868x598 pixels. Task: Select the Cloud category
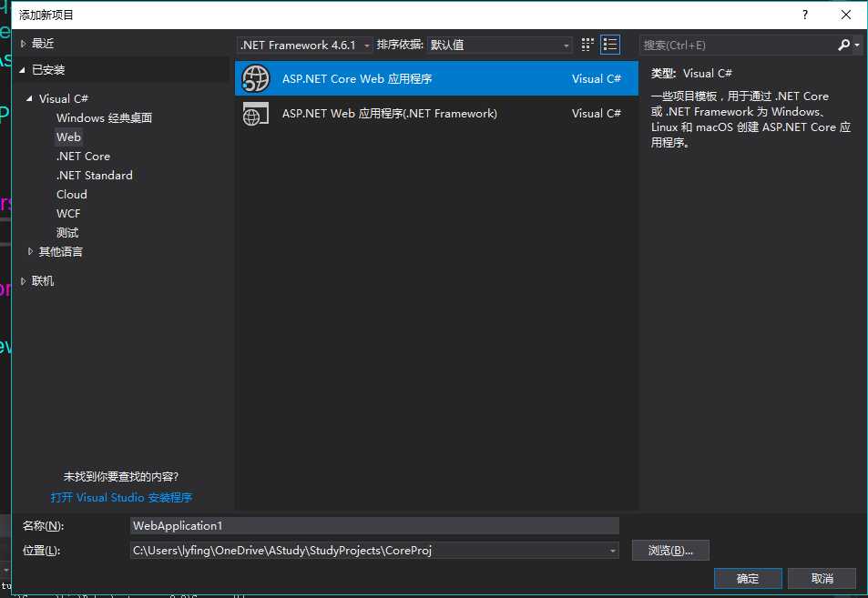coord(72,195)
